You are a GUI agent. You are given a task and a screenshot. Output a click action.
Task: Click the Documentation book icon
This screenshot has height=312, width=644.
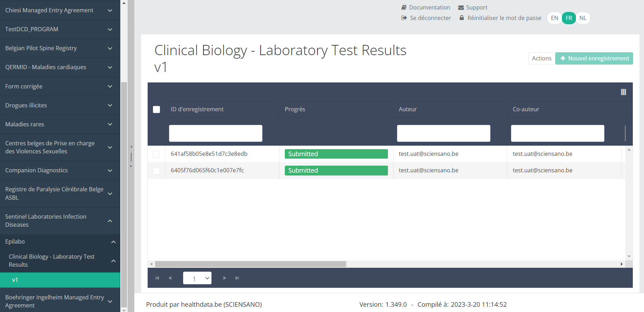(404, 7)
